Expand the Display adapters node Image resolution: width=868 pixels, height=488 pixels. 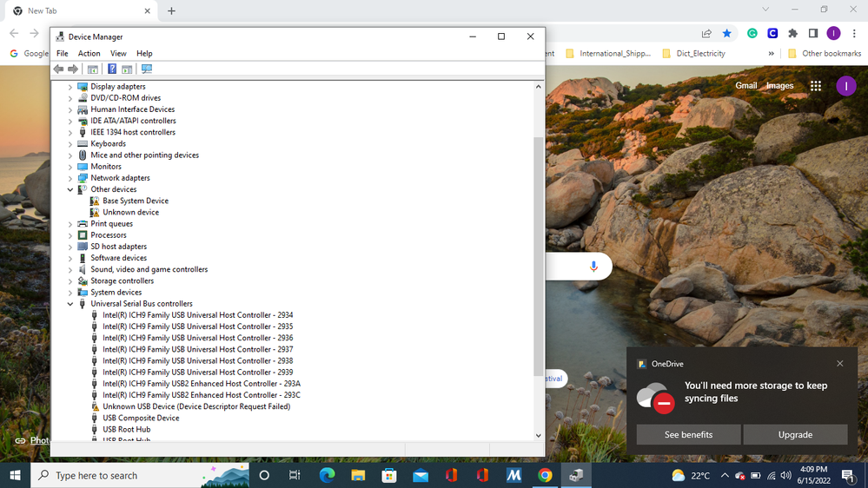coord(70,87)
